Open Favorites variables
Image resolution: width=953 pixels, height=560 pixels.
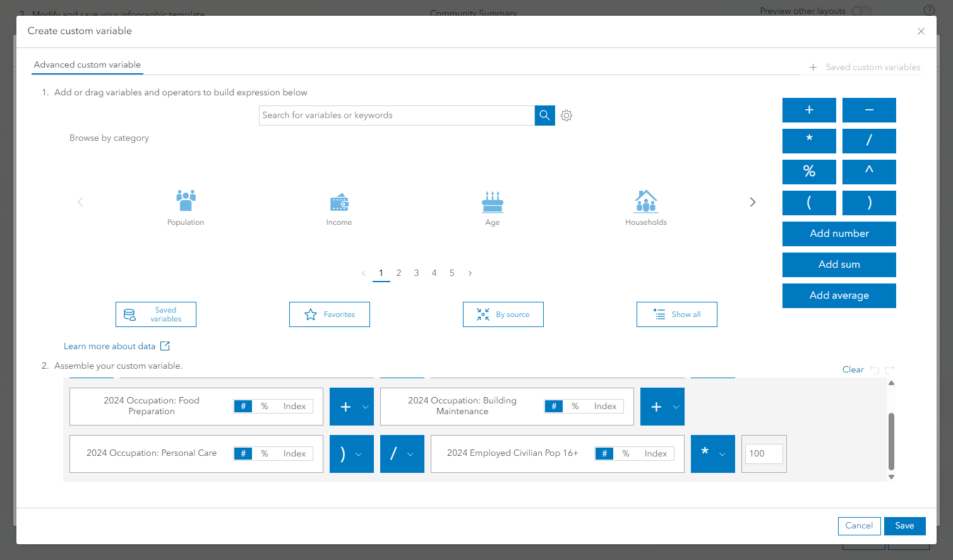329,314
